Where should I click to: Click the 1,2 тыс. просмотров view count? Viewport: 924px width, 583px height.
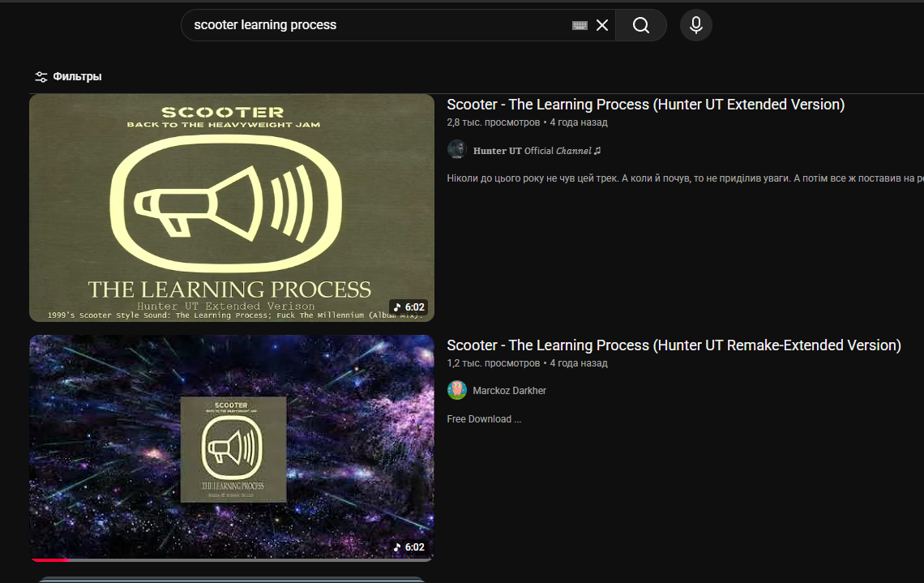click(x=494, y=363)
